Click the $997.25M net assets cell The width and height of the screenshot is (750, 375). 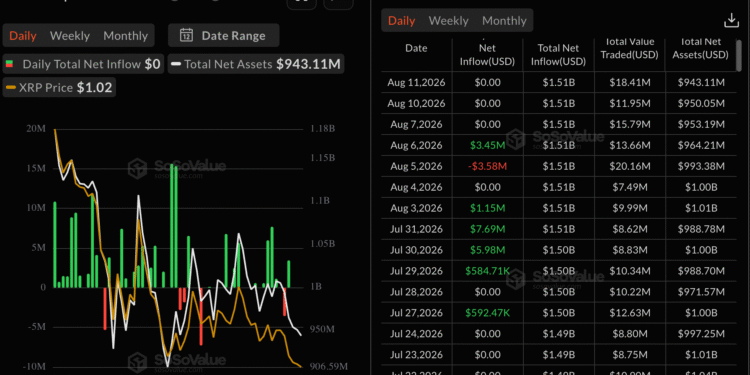[x=701, y=334]
